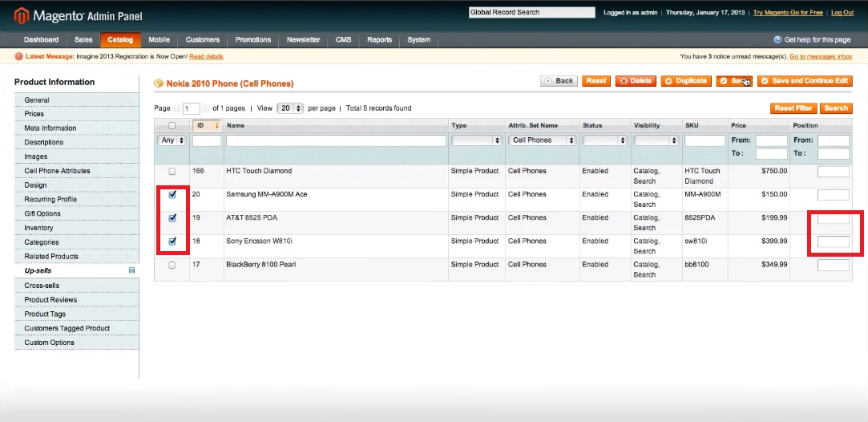The width and height of the screenshot is (868, 422).
Task: Click the Duplicate button
Action: pyautogui.click(x=686, y=81)
